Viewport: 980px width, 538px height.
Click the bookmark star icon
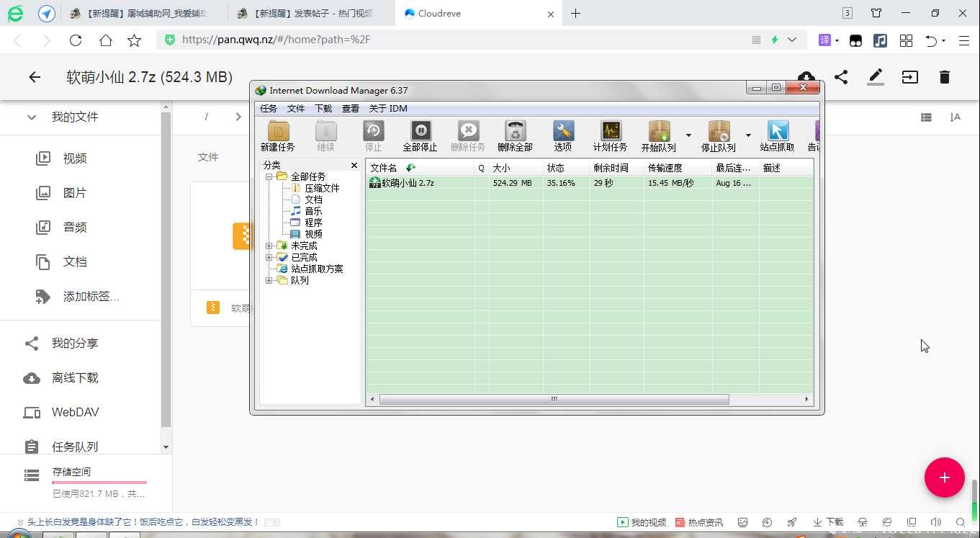pyautogui.click(x=134, y=40)
